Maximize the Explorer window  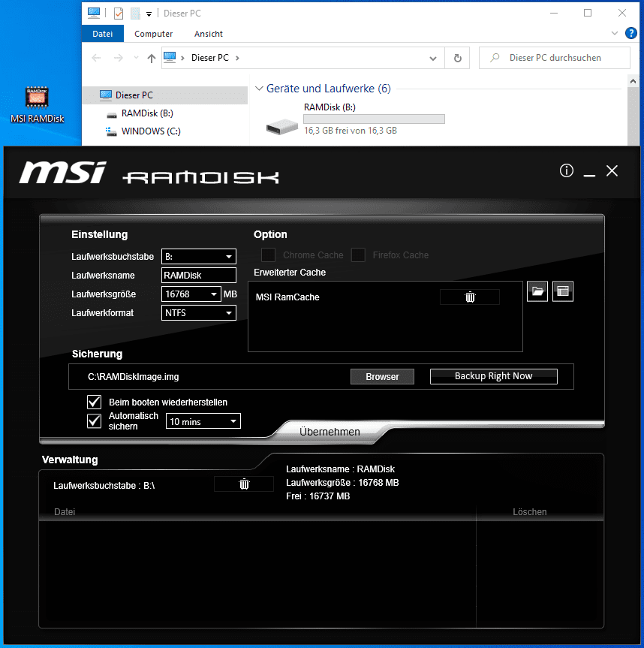click(588, 14)
